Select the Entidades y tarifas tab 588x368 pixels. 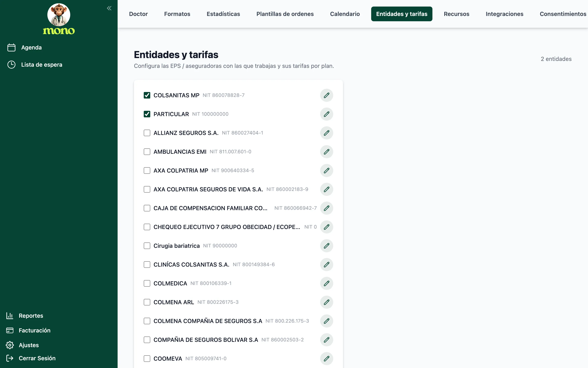402,14
